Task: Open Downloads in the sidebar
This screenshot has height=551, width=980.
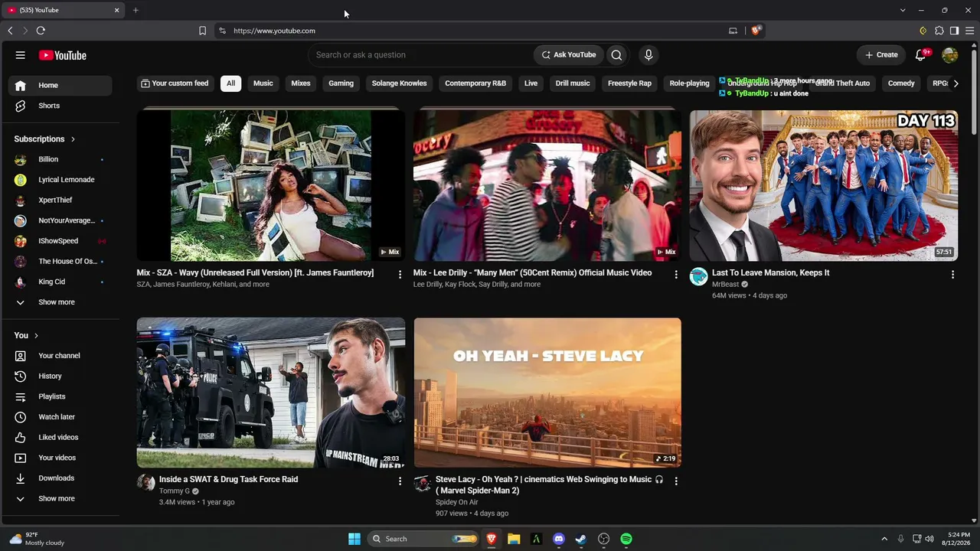Action: [60, 478]
